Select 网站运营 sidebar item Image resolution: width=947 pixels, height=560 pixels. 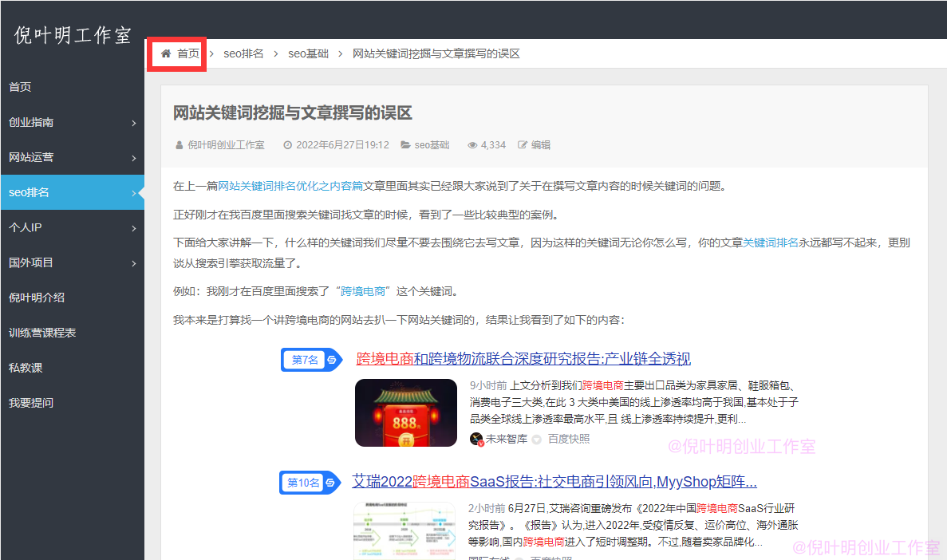click(73, 157)
